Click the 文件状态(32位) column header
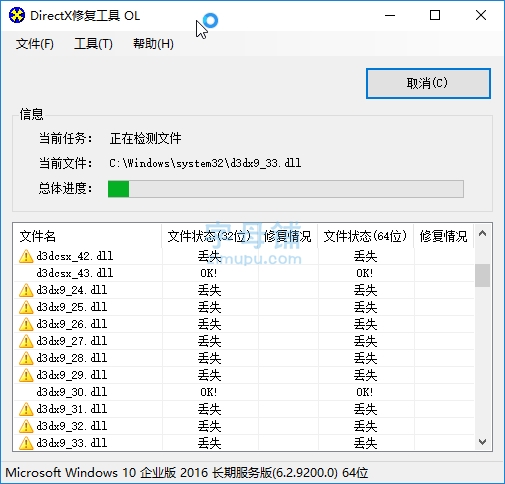Image resolution: width=505 pixels, height=484 pixels. click(209, 236)
